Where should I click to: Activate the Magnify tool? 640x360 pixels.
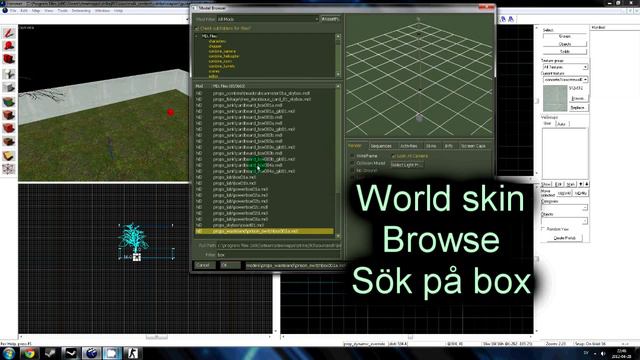9,46
